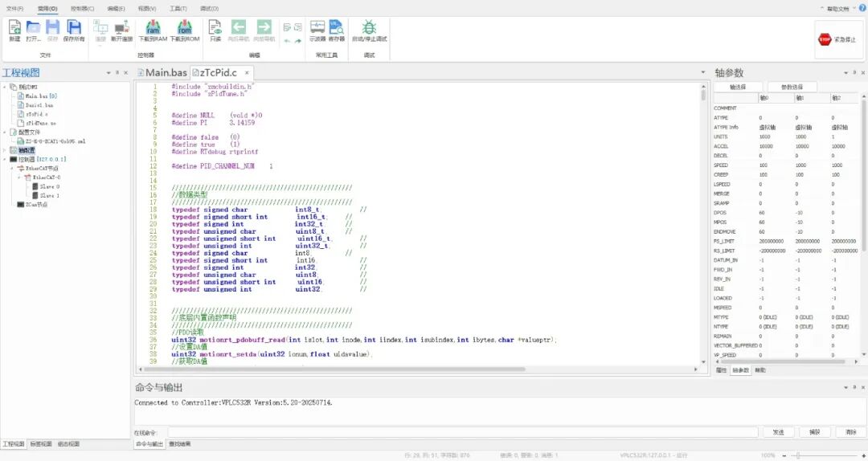Viewport: 868px width, 461px height.
Task: Pin the 命令与输出 panel
Action: click(x=854, y=387)
